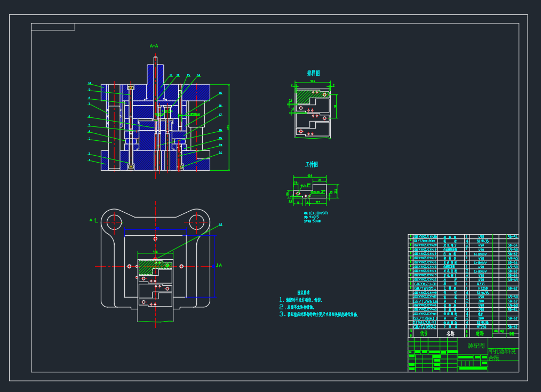Click the A-A section view label

[x=154, y=46]
